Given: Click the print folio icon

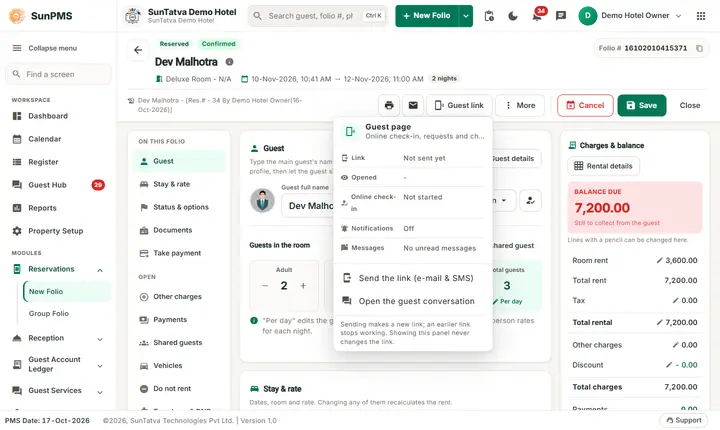Looking at the screenshot, I should coord(389,105).
